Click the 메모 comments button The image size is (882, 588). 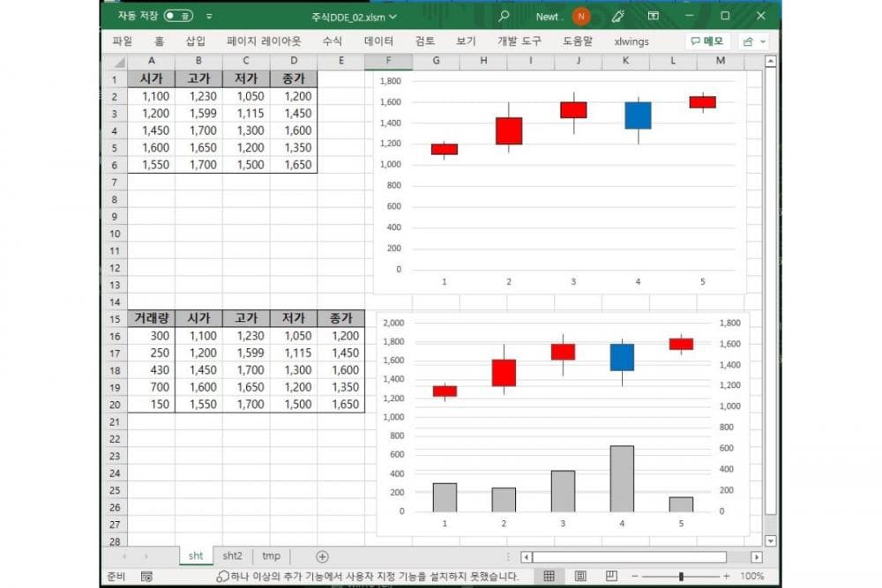(x=707, y=41)
